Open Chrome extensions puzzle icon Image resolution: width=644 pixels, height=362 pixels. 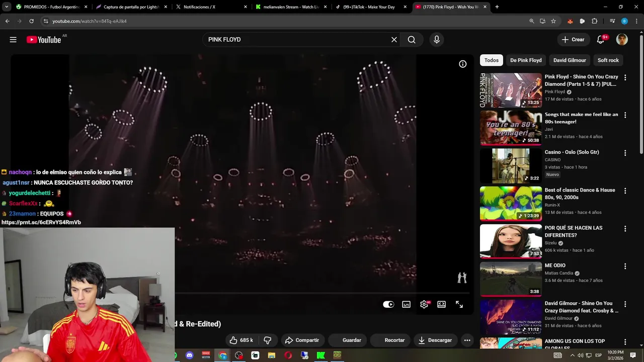pyautogui.click(x=595, y=21)
